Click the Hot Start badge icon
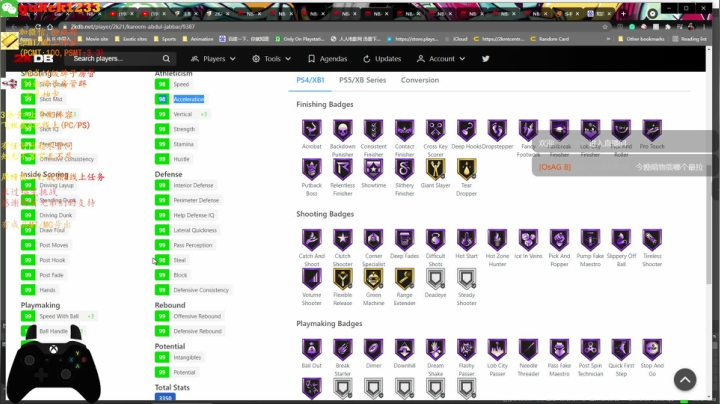This screenshot has height=404, width=720. tap(467, 240)
